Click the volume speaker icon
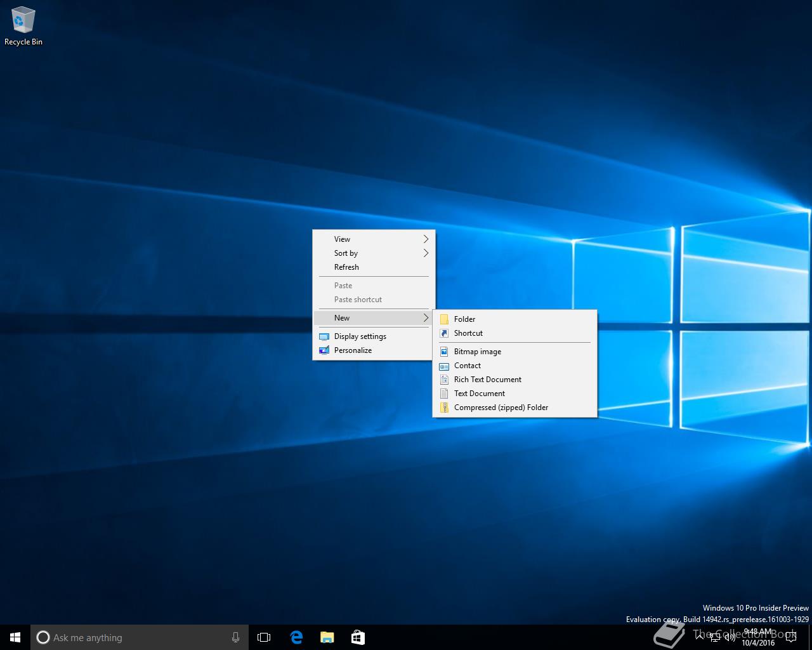This screenshot has height=650, width=812. 730,637
